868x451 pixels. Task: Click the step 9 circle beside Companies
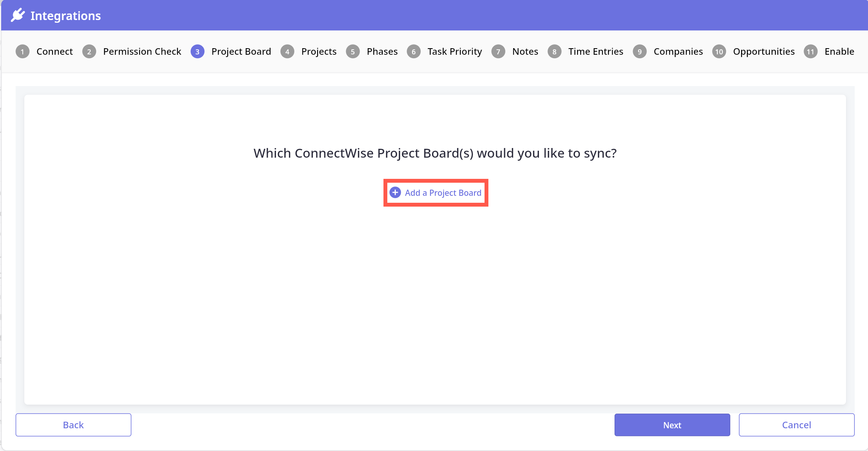640,52
